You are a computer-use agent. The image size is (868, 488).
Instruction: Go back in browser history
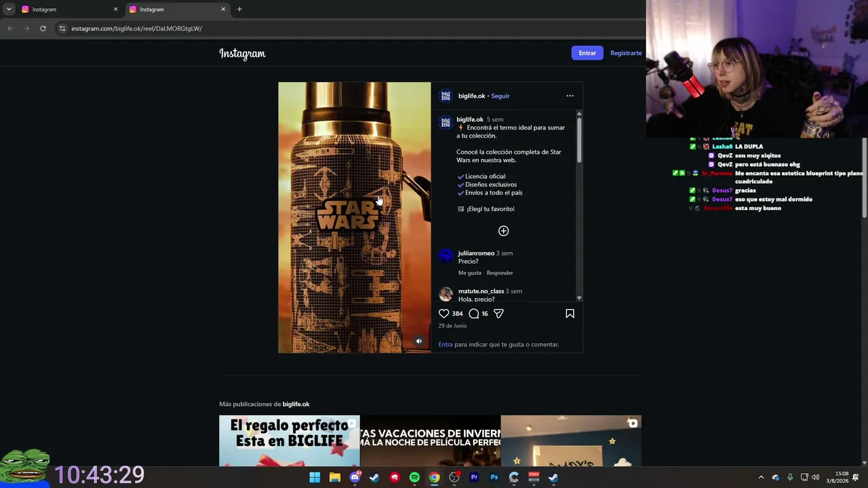10,28
